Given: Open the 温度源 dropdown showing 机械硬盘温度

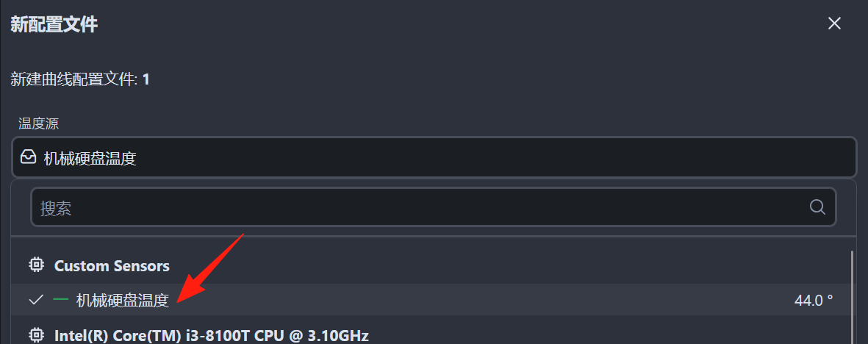Looking at the screenshot, I should click(434, 158).
